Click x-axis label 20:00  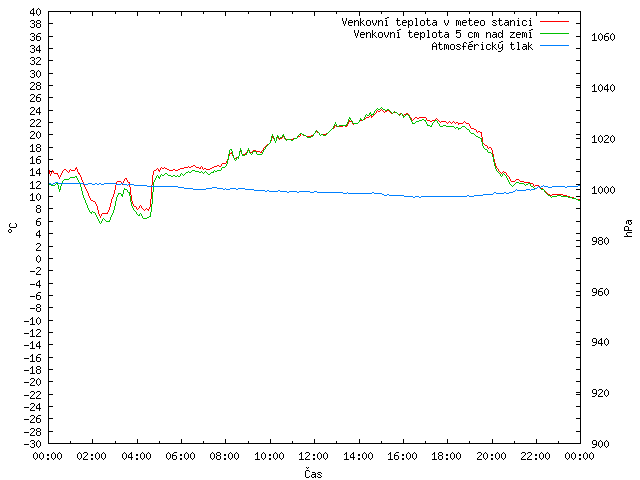pyautogui.click(x=491, y=456)
